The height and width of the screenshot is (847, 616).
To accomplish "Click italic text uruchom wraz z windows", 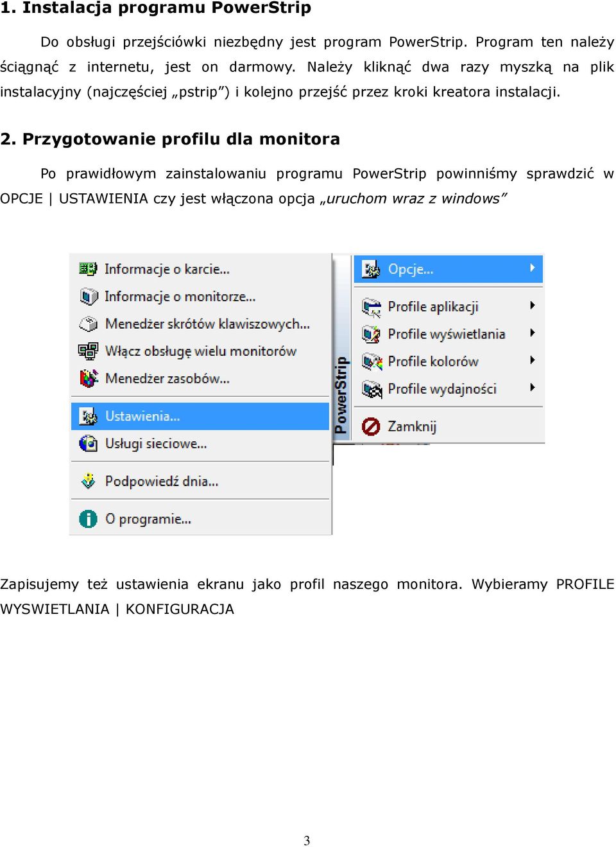I will pos(414,198).
